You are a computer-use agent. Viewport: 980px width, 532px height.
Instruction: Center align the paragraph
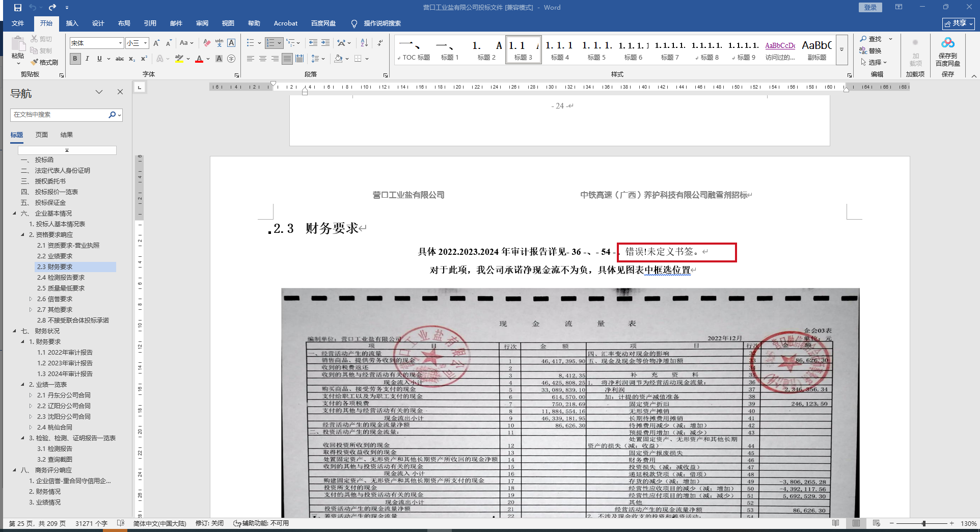click(x=263, y=59)
